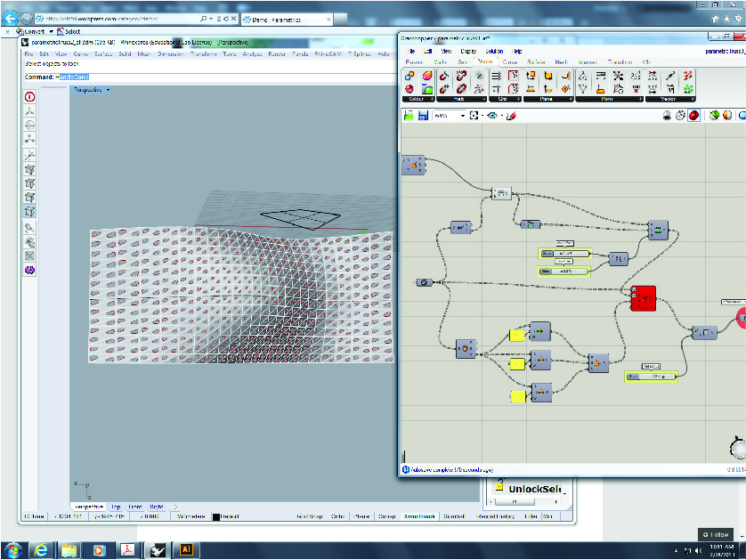Viewport: 746px width, 560px height.
Task: Open Adobe Illustrator from the taskbar
Action: (x=186, y=549)
